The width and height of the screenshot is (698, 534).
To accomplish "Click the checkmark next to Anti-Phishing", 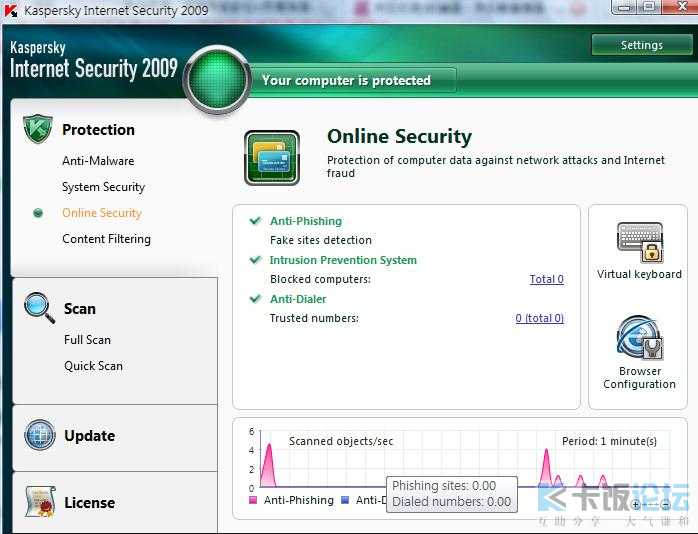I will click(255, 220).
